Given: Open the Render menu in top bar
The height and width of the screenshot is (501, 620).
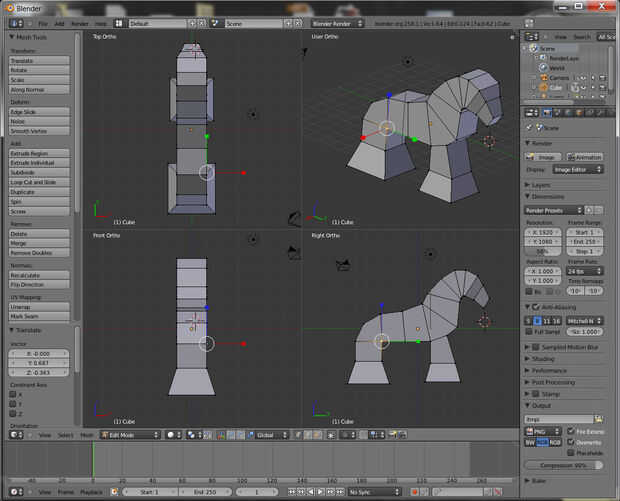Looking at the screenshot, I should click(x=79, y=23).
